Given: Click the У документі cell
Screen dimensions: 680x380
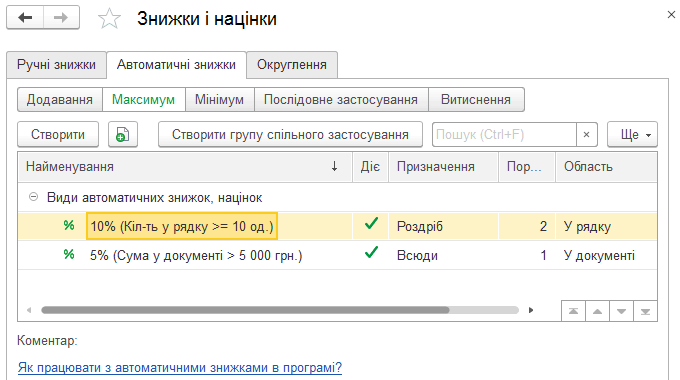Looking at the screenshot, I should point(606,255).
